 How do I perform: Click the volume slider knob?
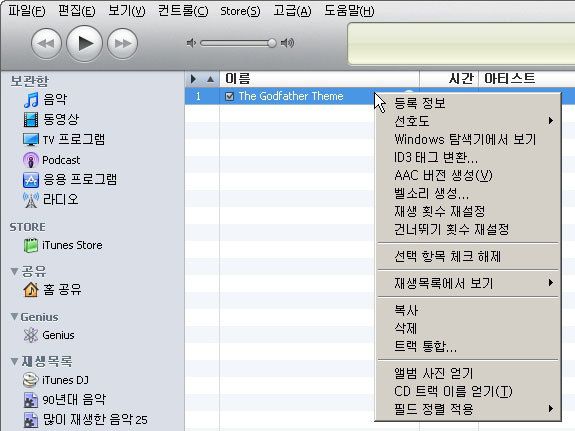pos(272,43)
